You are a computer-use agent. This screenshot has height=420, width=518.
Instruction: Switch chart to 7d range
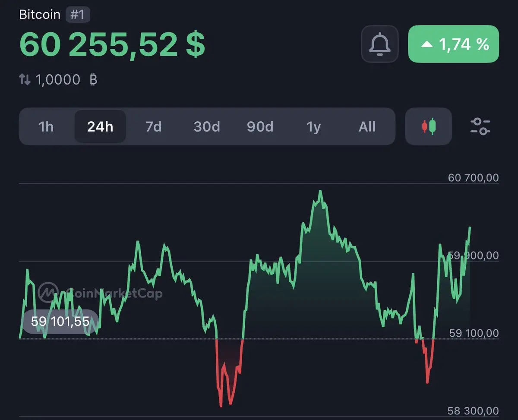coord(153,126)
